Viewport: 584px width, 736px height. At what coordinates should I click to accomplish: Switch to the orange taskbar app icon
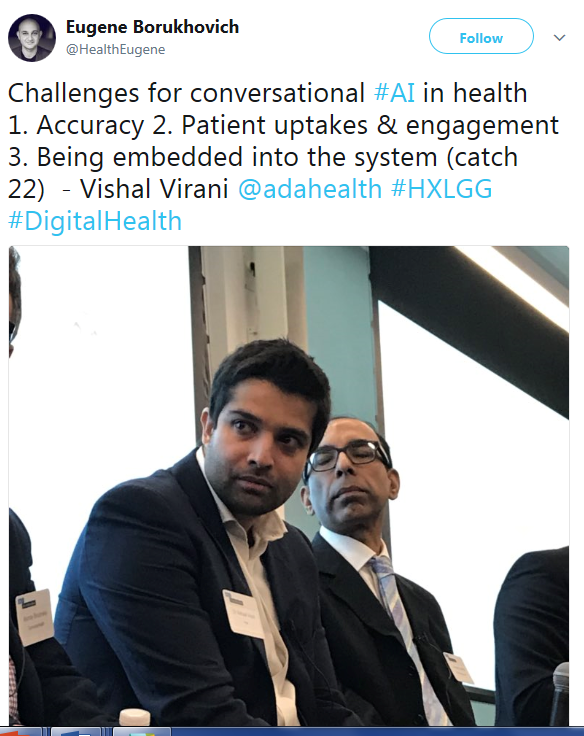coord(21,732)
